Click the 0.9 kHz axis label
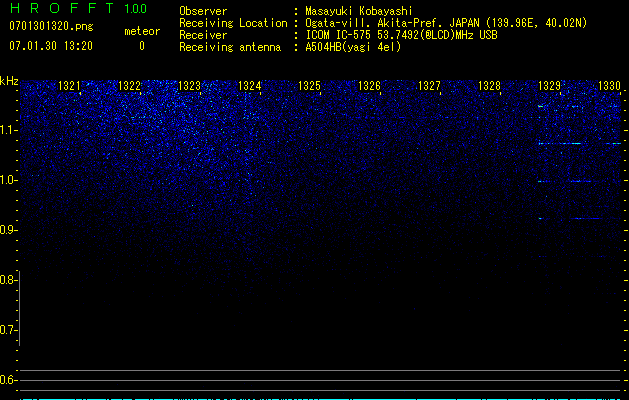The height and width of the screenshot is (400, 629). (8, 230)
